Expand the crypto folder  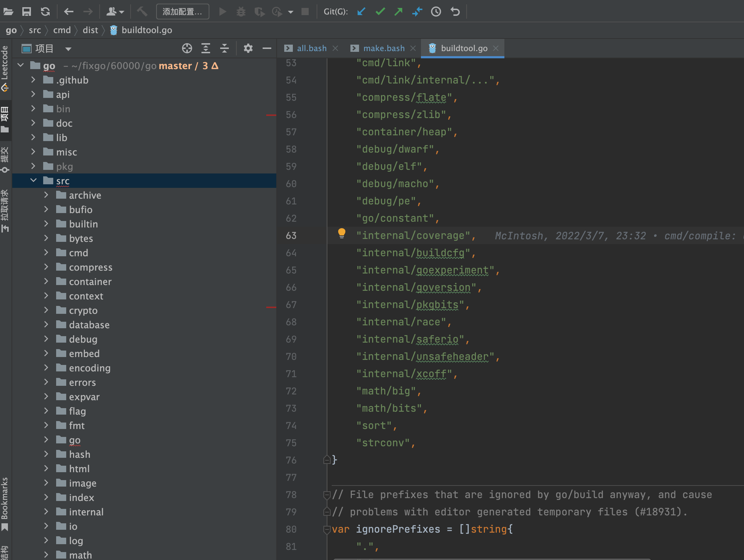(46, 310)
